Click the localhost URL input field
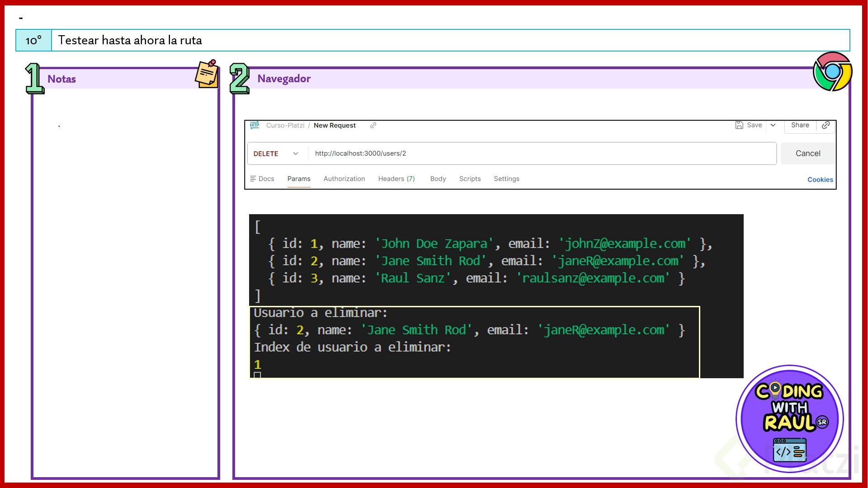 click(x=542, y=154)
